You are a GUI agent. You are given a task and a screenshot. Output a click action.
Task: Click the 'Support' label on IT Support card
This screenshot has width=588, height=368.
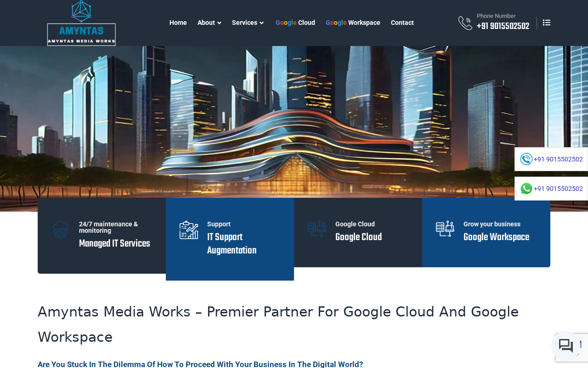coord(219,224)
